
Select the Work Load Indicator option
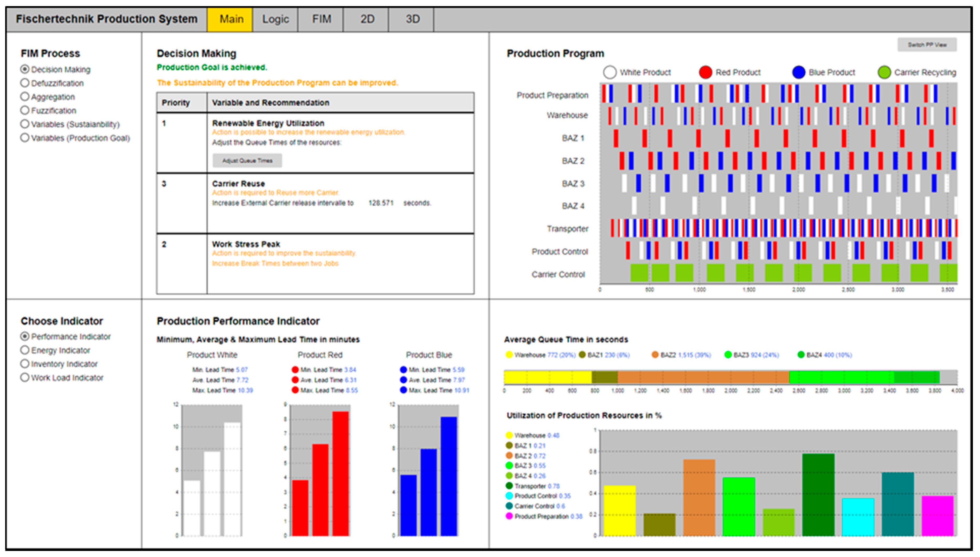pyautogui.click(x=25, y=378)
